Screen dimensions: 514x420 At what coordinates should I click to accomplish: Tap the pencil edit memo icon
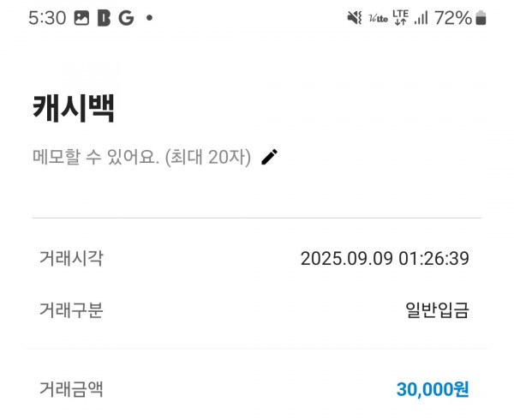pos(270,157)
